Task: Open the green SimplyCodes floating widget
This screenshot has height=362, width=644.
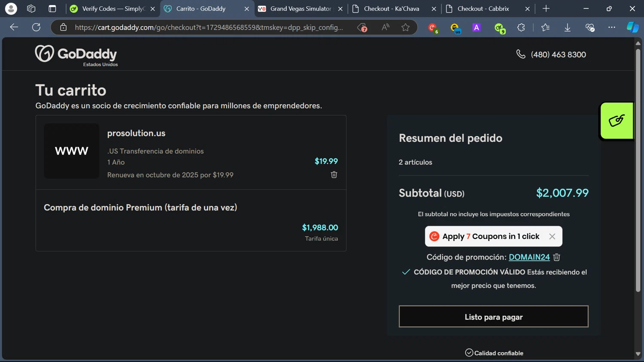Action: (x=617, y=121)
